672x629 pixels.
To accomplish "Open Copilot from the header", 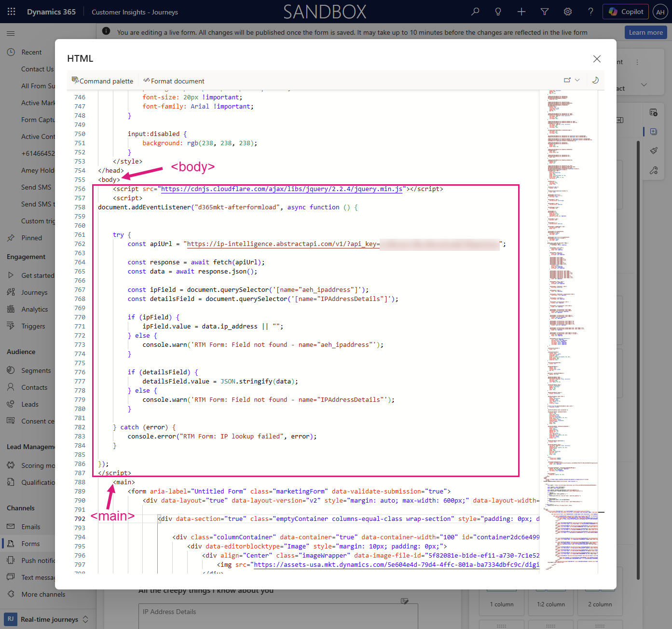I will pyautogui.click(x=626, y=12).
